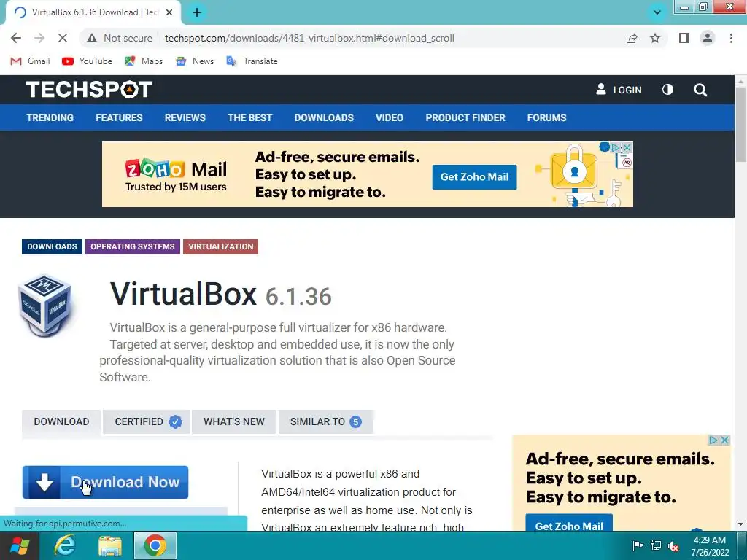747x560 pixels.
Task: Open the Windows Start button
Action: point(19,545)
